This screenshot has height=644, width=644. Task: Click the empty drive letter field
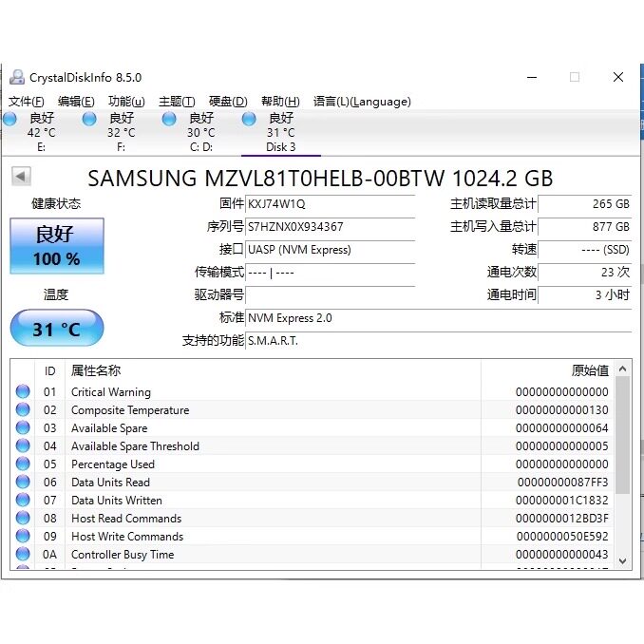331,294
